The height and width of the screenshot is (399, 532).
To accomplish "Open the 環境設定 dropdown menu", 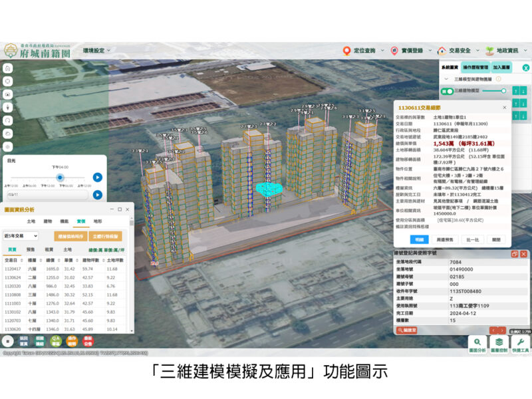I will point(96,51).
